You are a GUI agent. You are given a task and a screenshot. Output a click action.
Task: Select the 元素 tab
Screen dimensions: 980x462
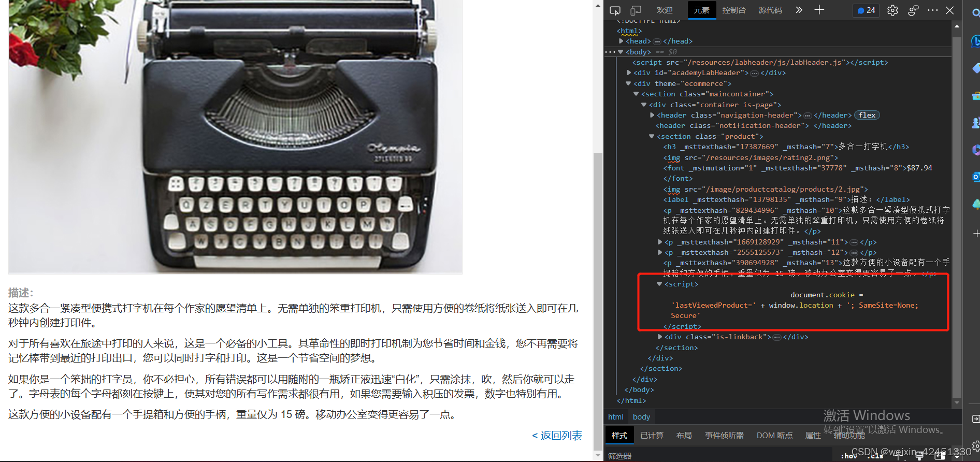coord(702,10)
